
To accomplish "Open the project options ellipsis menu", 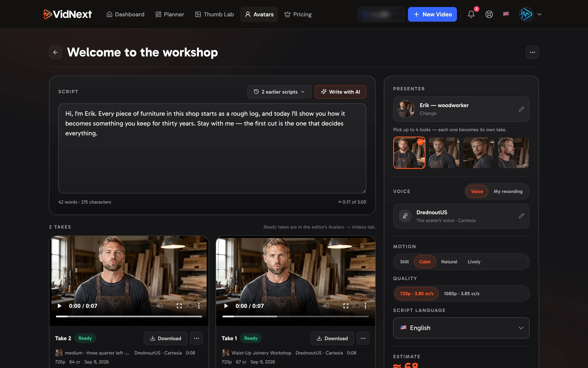I will [x=532, y=52].
